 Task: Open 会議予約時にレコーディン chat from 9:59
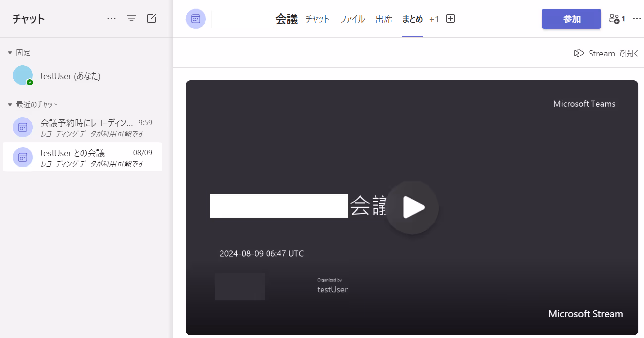click(x=82, y=127)
